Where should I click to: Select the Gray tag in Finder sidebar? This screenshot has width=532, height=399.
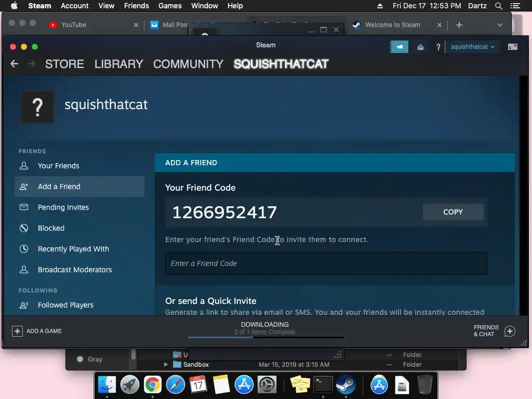tap(90, 359)
